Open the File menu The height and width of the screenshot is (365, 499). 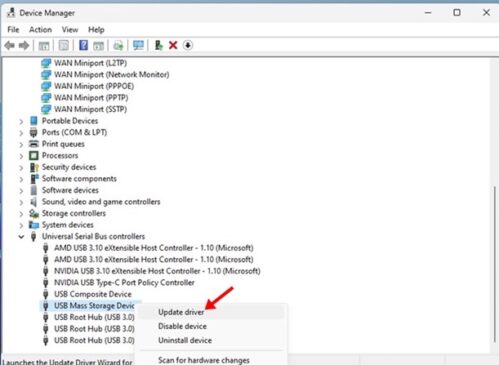coord(13,30)
